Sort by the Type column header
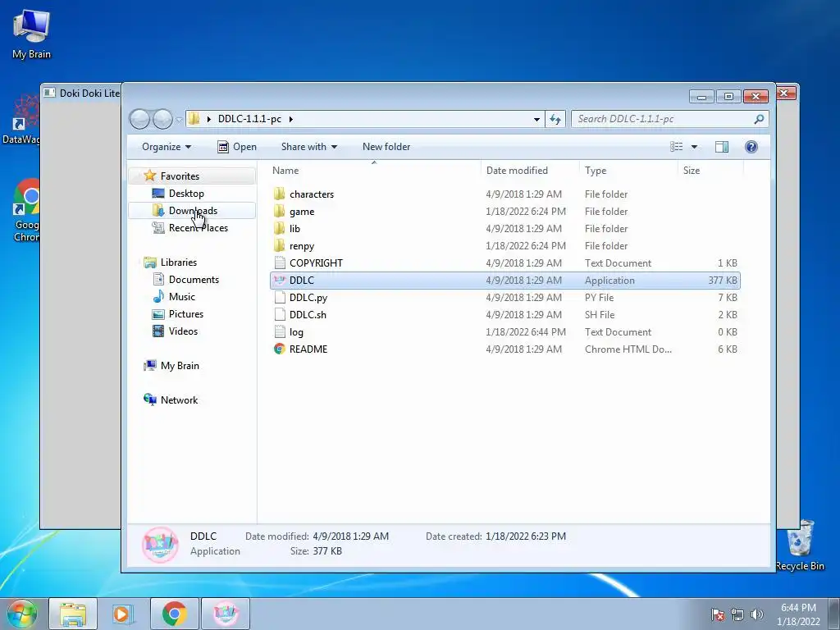 596,171
